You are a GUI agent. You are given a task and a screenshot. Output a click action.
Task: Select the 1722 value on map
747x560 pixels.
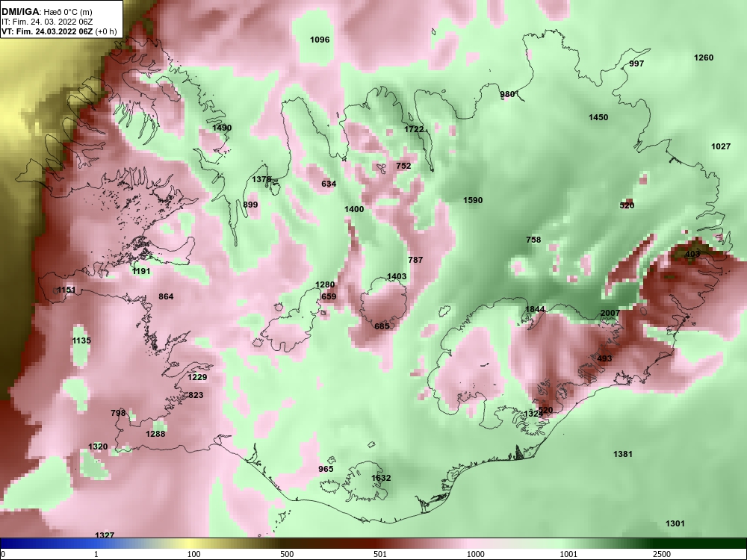point(414,129)
